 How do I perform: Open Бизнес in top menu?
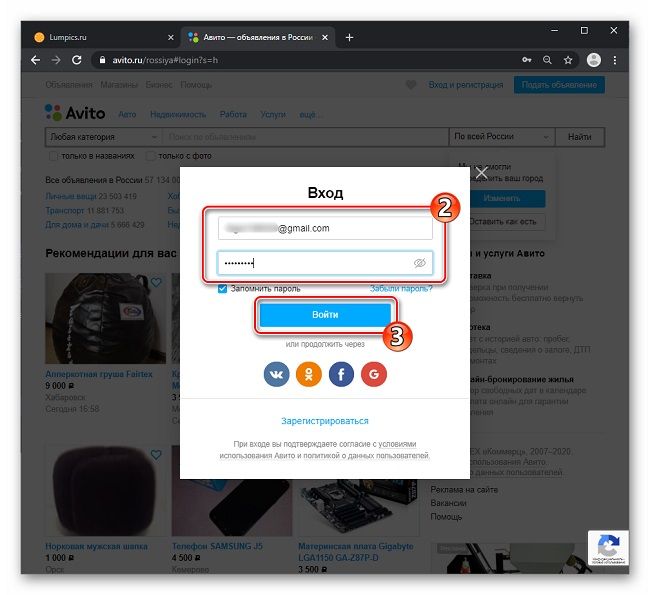click(159, 85)
